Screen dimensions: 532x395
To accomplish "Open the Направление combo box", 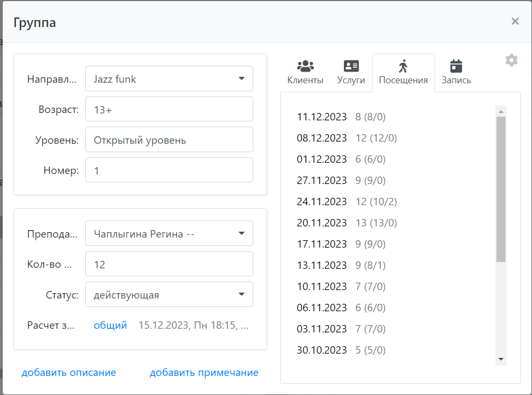I will point(169,78).
